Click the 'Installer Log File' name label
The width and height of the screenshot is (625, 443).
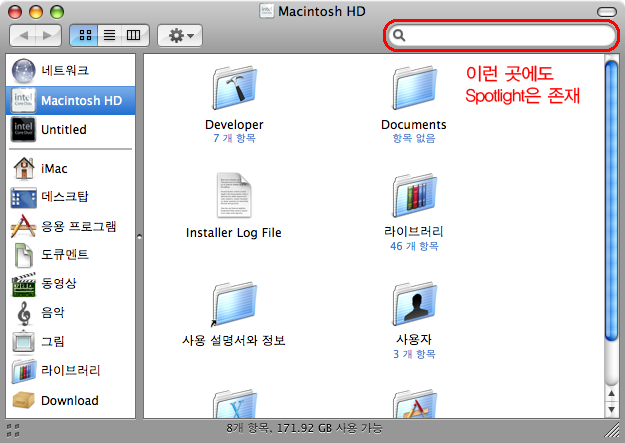coord(234,233)
